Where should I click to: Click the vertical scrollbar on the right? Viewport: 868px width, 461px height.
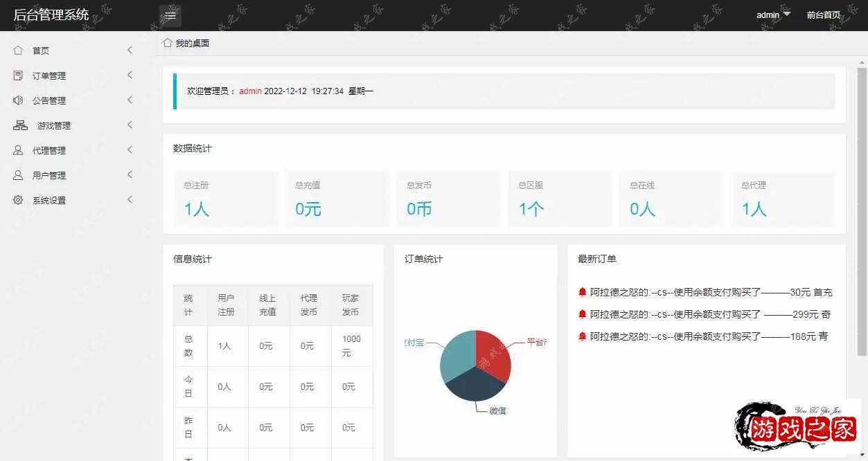pyautogui.click(x=862, y=208)
